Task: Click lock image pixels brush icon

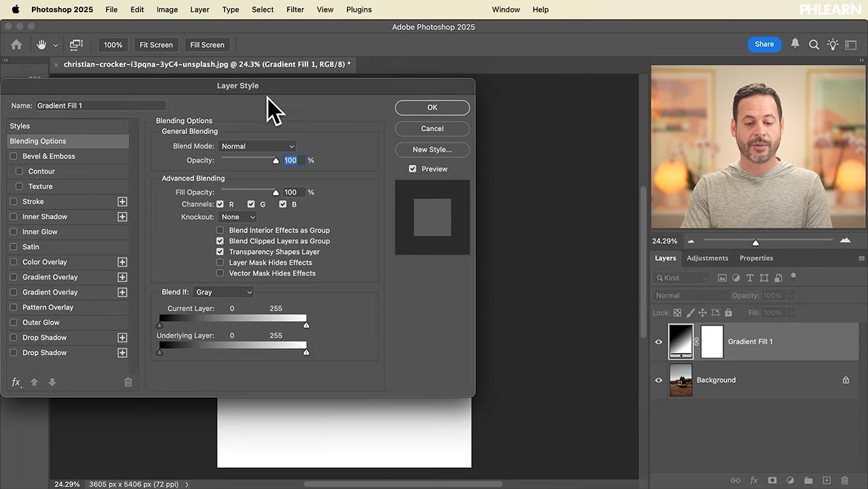Action: click(690, 313)
